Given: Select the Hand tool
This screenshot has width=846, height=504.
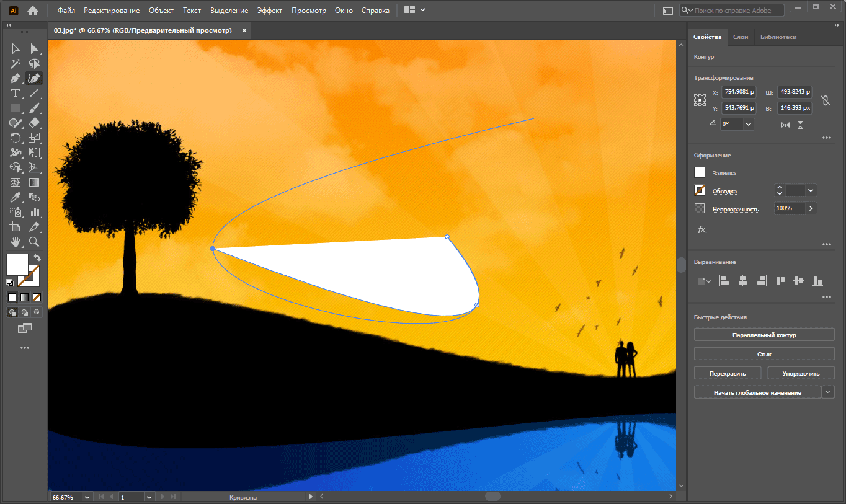Looking at the screenshot, I should click(15, 242).
